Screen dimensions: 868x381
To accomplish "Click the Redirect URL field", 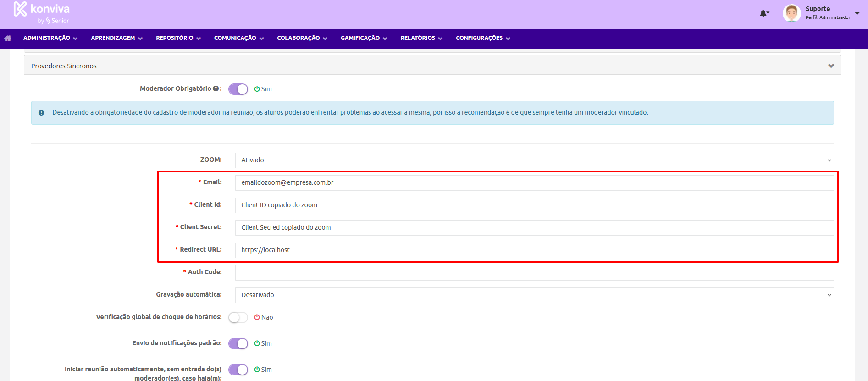I will point(534,250).
